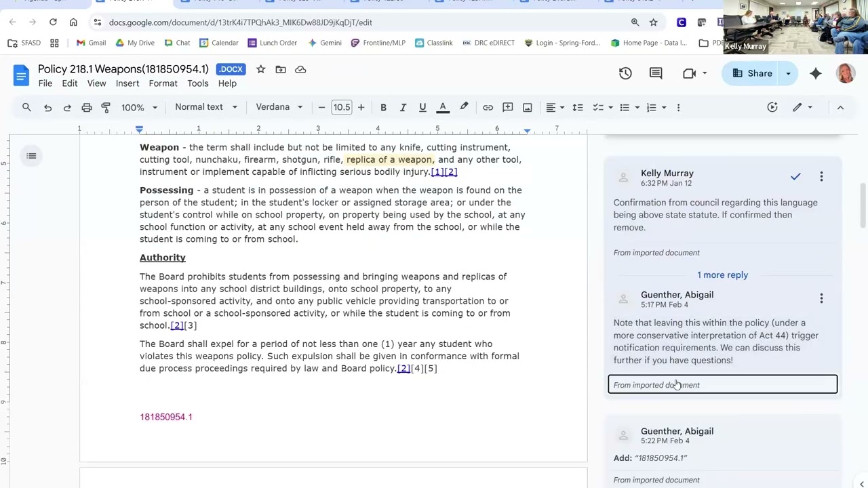Click the move-to-folder icon
The width and height of the screenshot is (868, 488).
(x=281, y=69)
